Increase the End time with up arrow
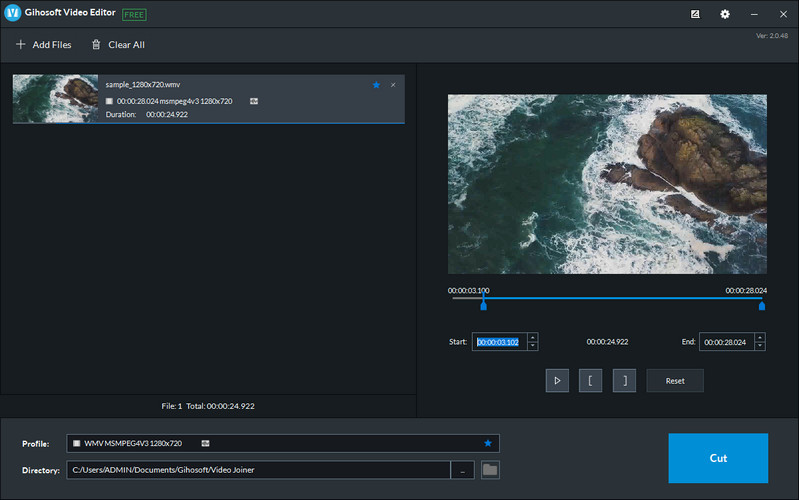799x500 pixels. (760, 337)
